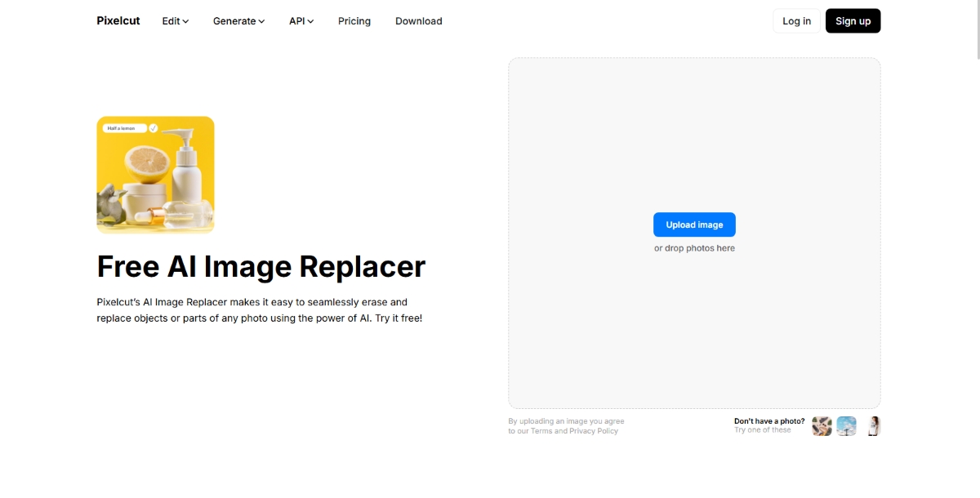Click the 'Free AI Image Replacer' heading
Viewport: 980px width, 498px height.
click(x=261, y=267)
